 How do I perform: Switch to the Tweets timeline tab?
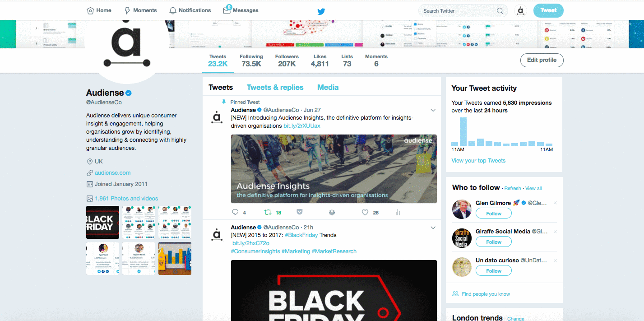[221, 88]
